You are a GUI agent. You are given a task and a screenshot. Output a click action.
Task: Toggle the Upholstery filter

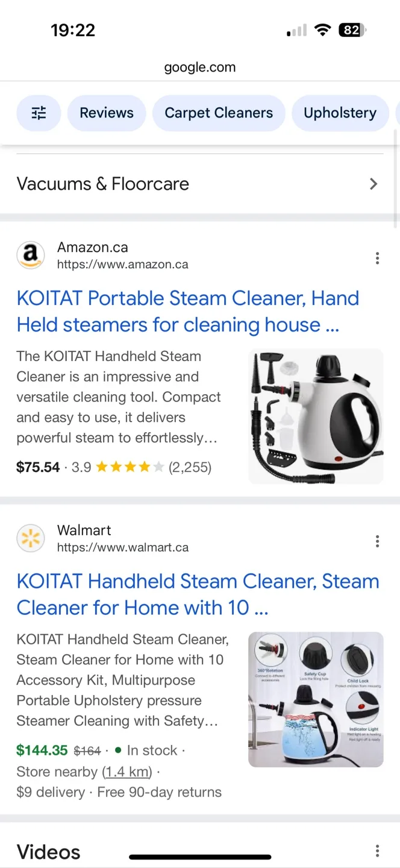340,113
